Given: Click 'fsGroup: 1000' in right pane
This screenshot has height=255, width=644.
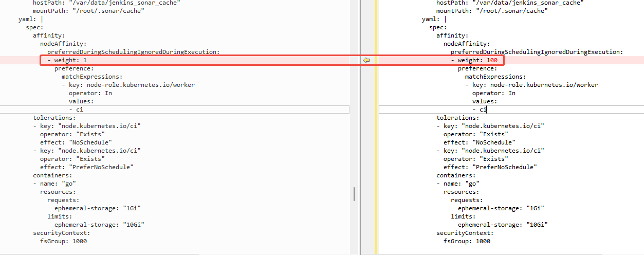Looking at the screenshot, I should [467, 241].
